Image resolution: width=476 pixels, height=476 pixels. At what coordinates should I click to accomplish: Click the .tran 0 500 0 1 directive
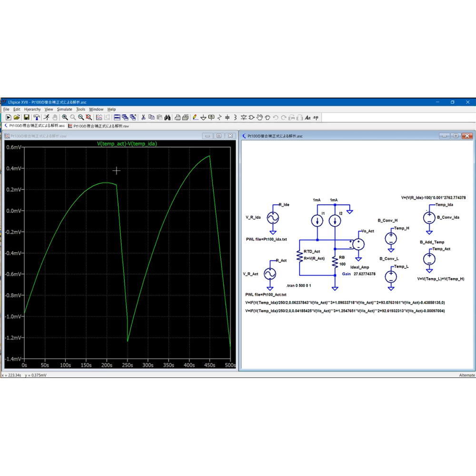(299, 286)
